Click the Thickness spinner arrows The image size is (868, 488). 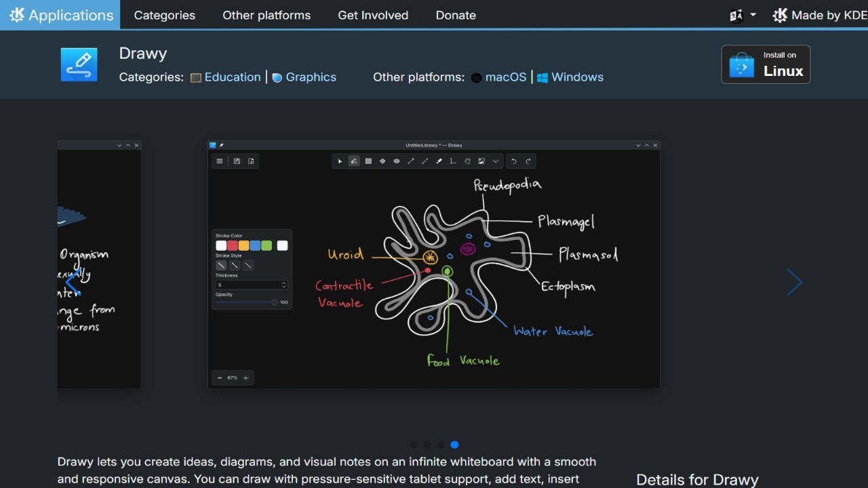pos(283,285)
